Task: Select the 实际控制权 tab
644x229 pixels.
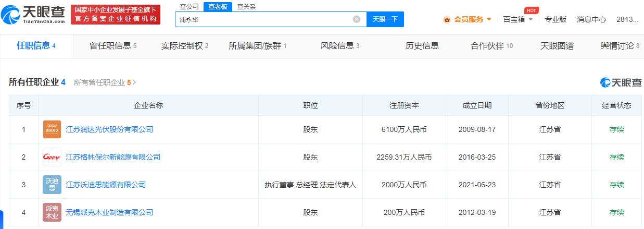Action: click(185, 46)
